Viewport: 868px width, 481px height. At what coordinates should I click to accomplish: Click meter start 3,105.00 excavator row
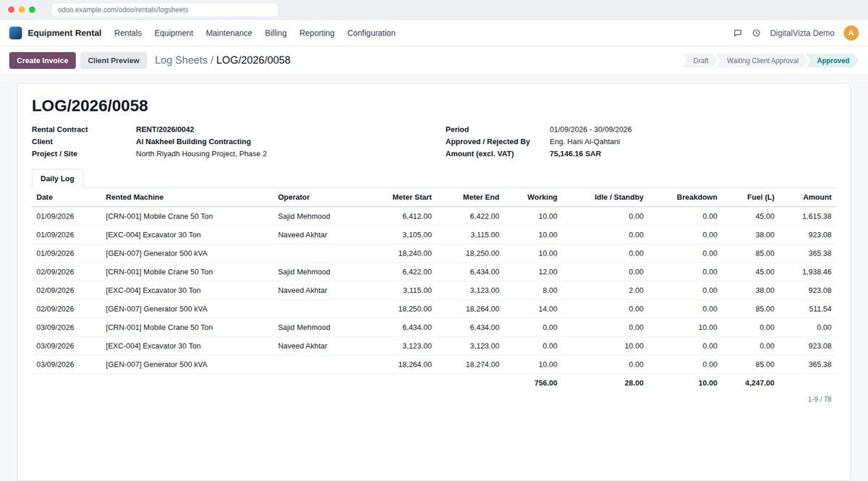point(417,235)
